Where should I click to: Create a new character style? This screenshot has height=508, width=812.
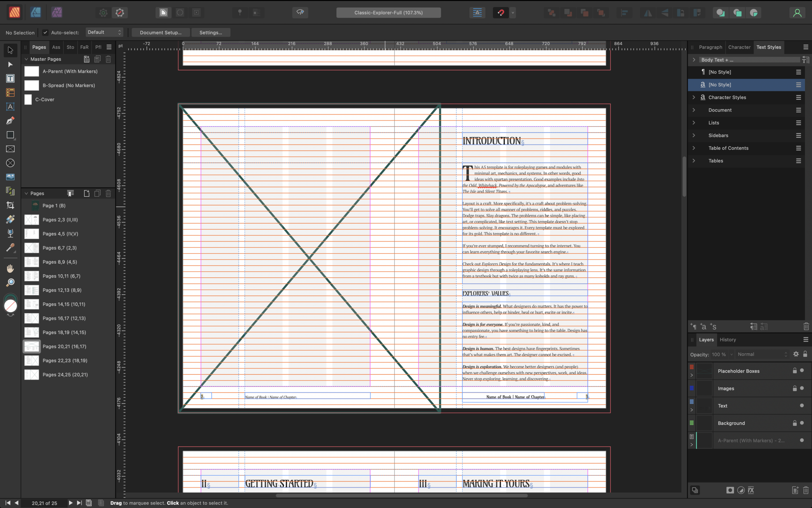coord(703,326)
